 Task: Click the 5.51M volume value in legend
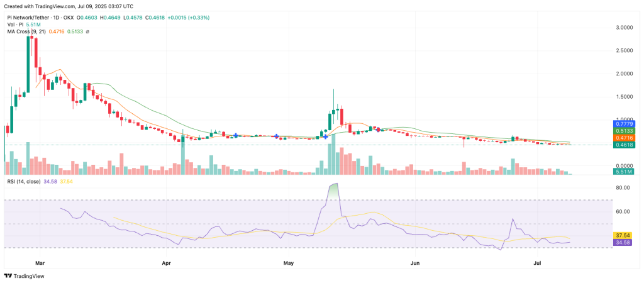(x=33, y=25)
